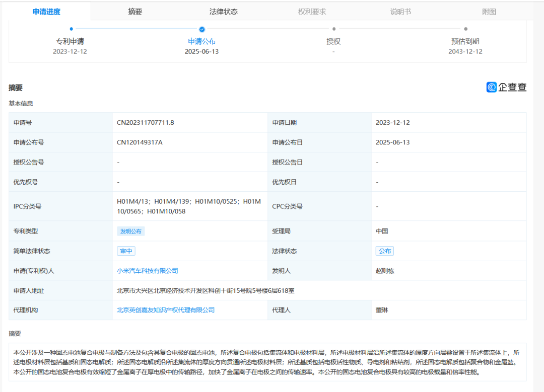544x392 pixels.
Task: Click the IPC classification codes cell
Action: tap(189, 206)
